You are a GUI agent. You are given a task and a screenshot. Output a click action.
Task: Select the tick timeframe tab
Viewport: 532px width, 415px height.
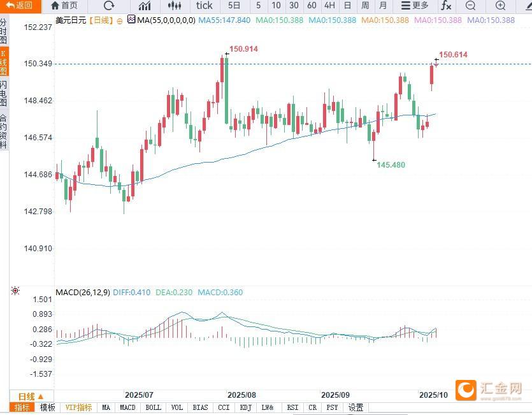(205, 6)
